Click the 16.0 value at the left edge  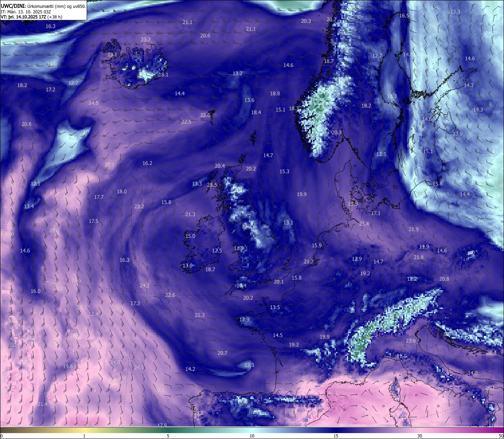35,291
